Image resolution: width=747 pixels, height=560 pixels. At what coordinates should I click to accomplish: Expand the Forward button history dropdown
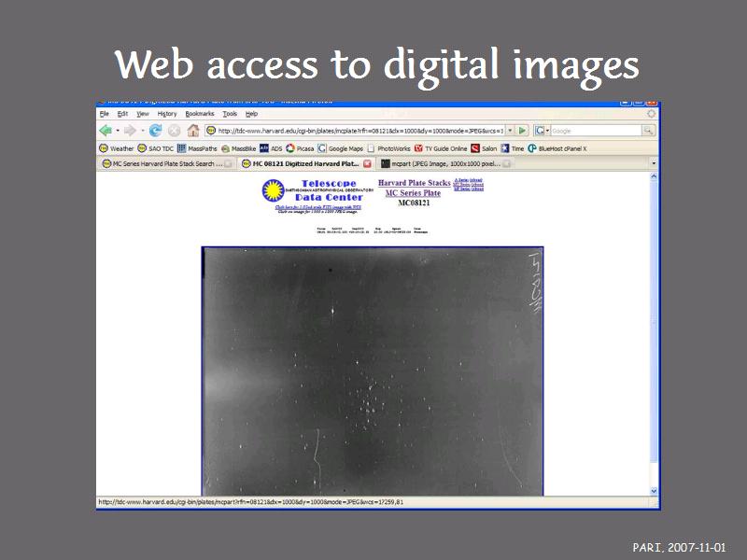143,131
